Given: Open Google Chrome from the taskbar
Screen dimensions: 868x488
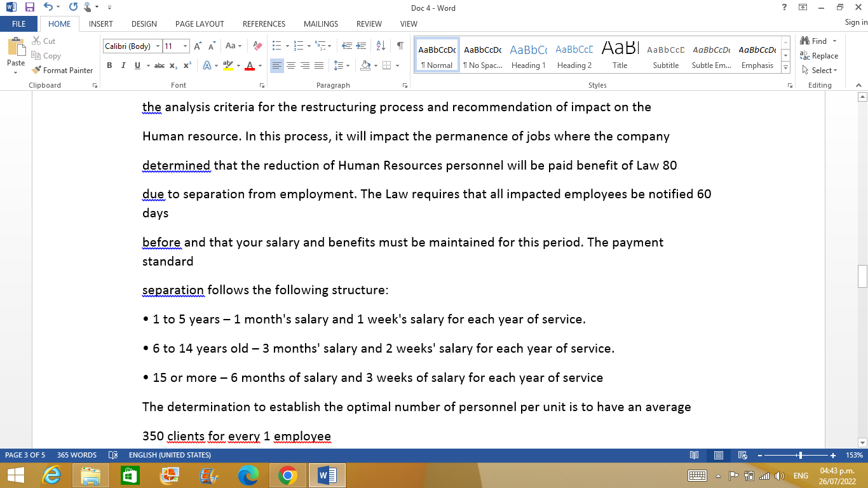Looking at the screenshot, I should pyautogui.click(x=287, y=475).
